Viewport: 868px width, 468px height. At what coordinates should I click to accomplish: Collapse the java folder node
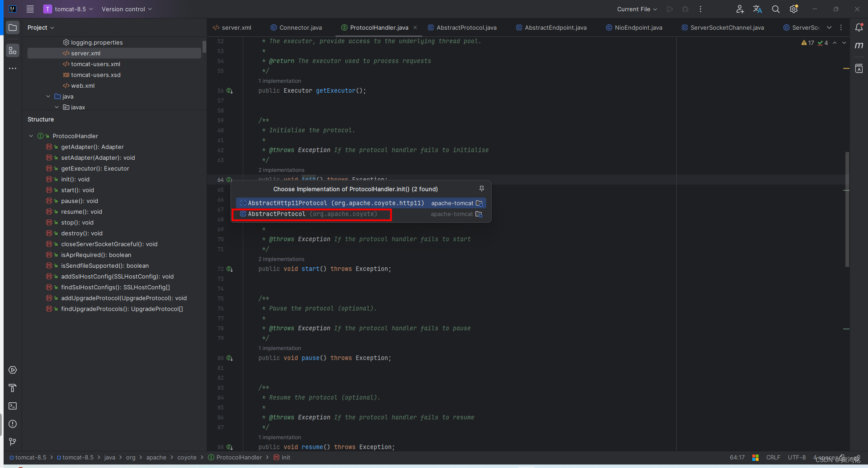click(48, 96)
